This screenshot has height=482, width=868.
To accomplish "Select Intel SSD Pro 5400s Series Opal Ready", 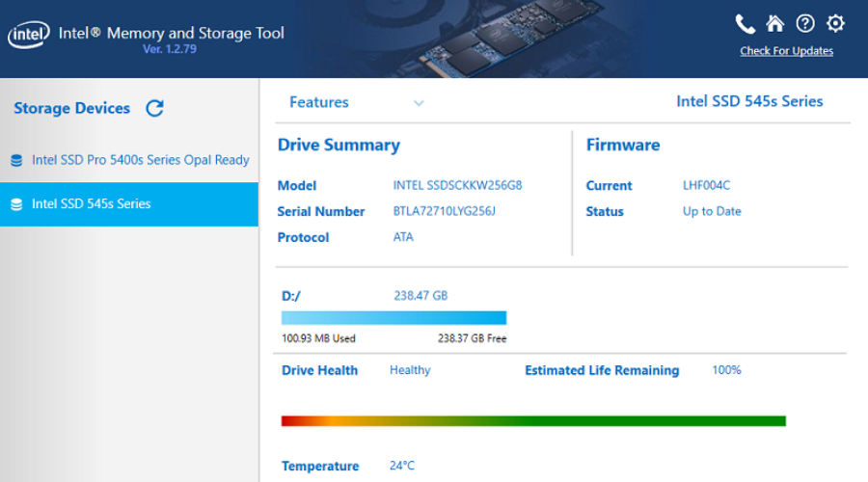I will click(x=129, y=160).
